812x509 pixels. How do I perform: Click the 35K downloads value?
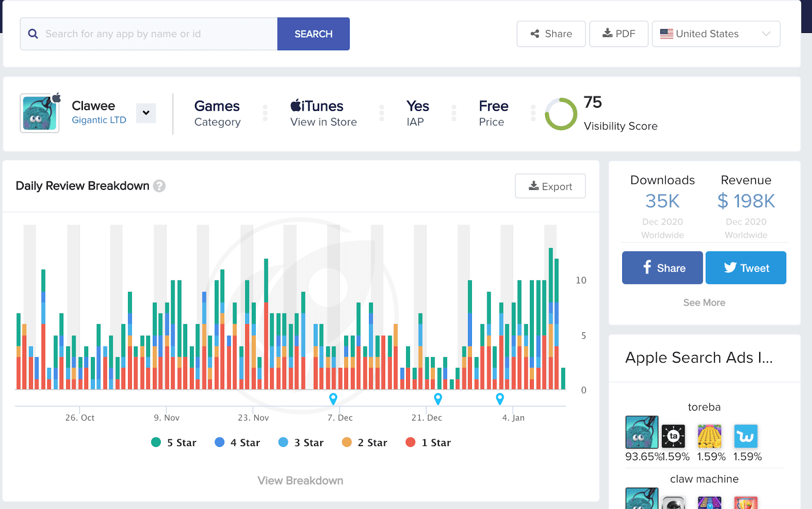(x=662, y=201)
